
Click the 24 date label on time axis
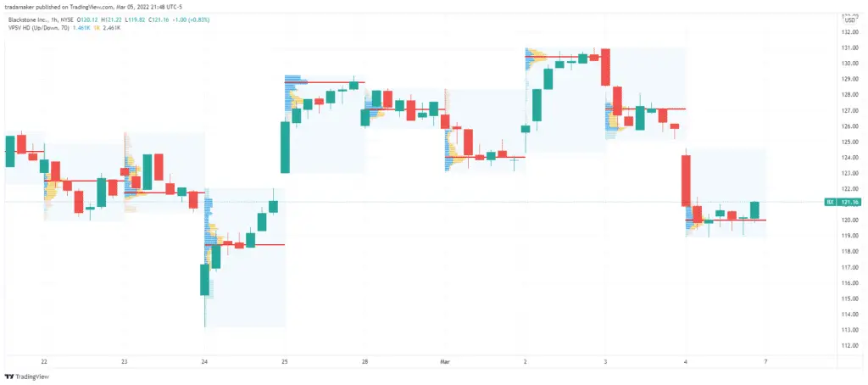click(x=205, y=362)
